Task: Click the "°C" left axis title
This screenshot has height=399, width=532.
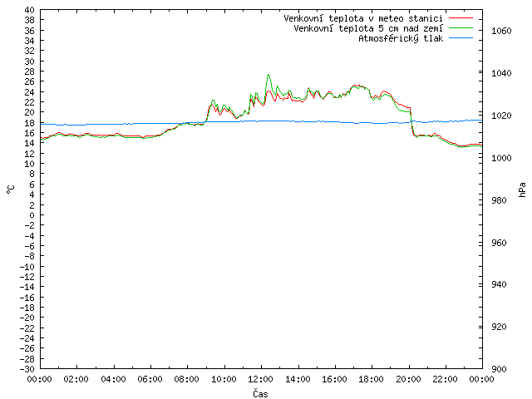Action: pyautogui.click(x=11, y=190)
